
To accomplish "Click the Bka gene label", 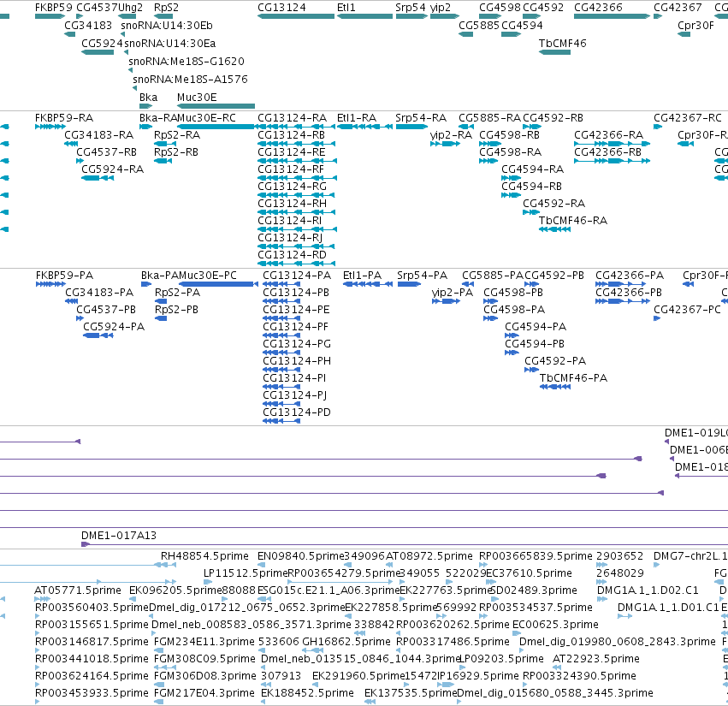I will coord(148,97).
